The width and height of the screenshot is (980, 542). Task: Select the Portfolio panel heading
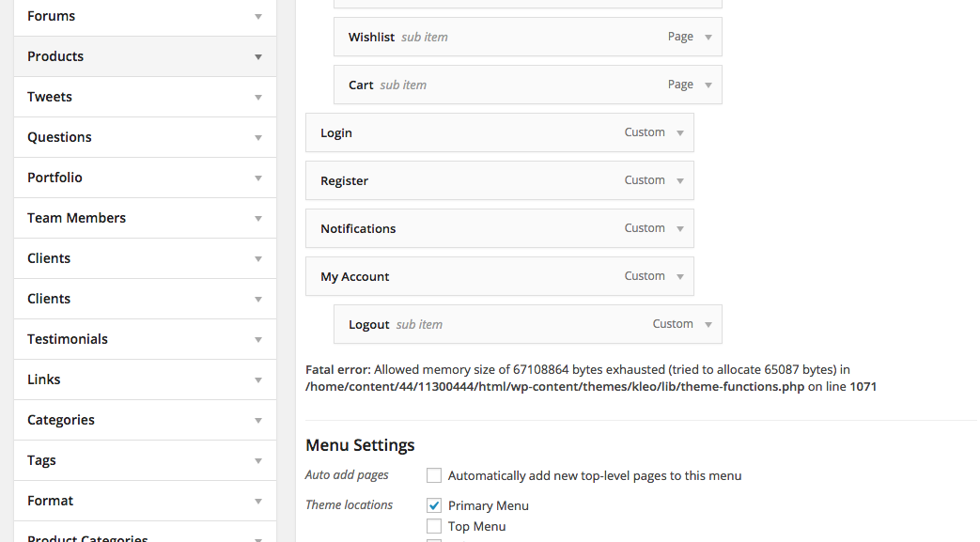click(x=55, y=178)
